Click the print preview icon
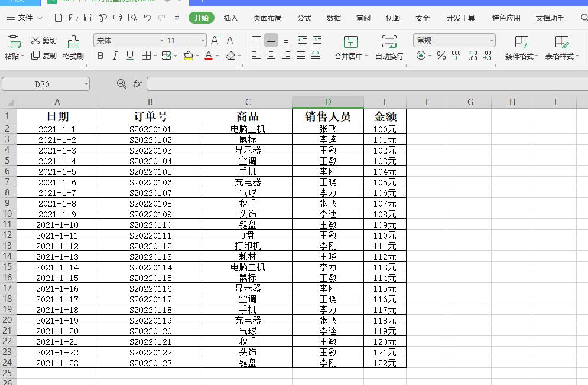Viewport: 588px width, 385px height. (132, 18)
